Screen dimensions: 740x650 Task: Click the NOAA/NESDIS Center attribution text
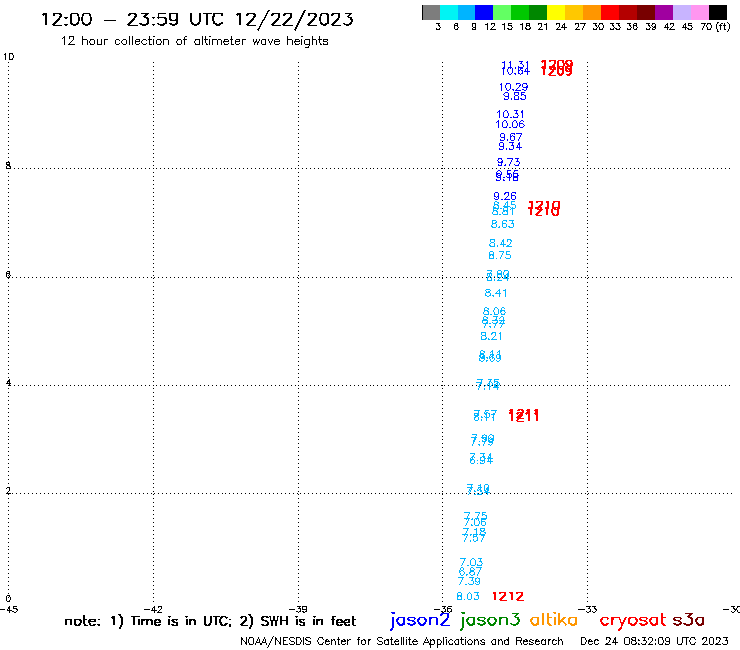click(402, 641)
